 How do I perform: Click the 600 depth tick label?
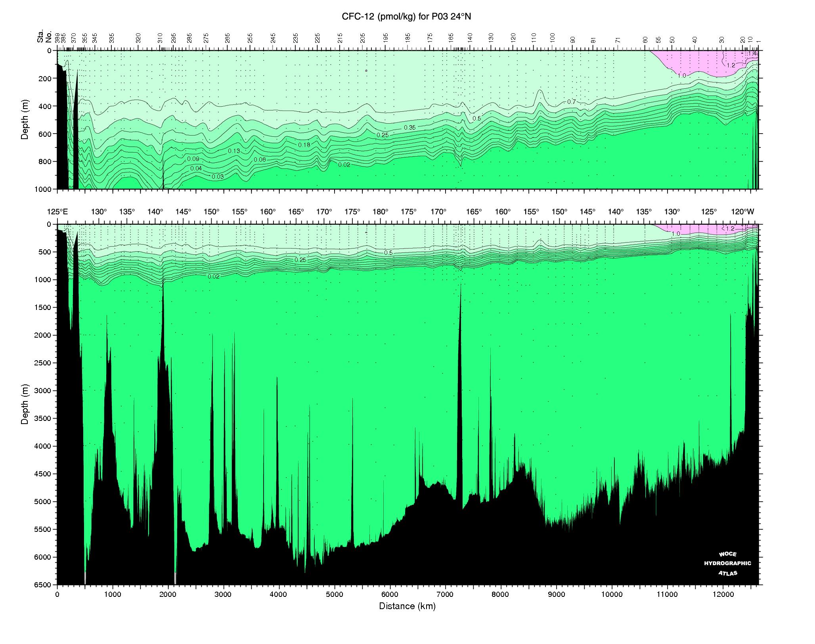[x=45, y=134]
